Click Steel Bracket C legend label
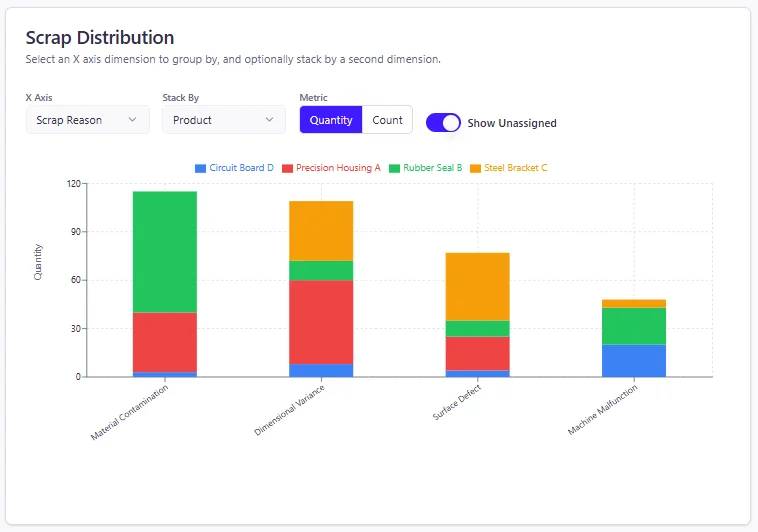The height and width of the screenshot is (532, 758). point(516,168)
